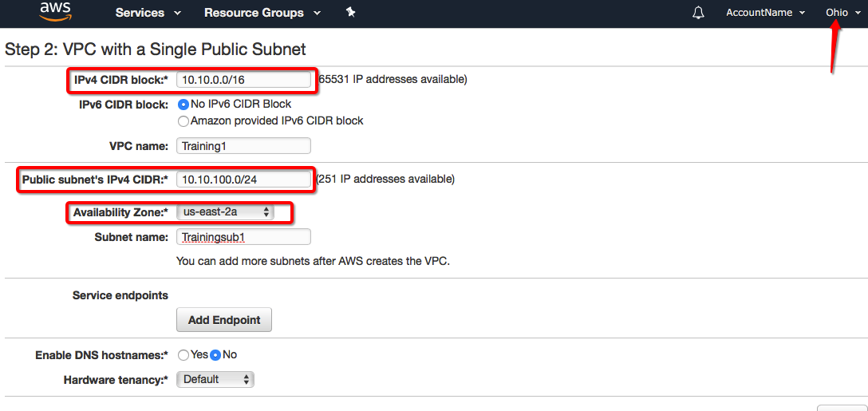Select No IPv6 CIDR Block option
Image resolution: width=868 pixels, height=411 pixels.
[x=183, y=105]
